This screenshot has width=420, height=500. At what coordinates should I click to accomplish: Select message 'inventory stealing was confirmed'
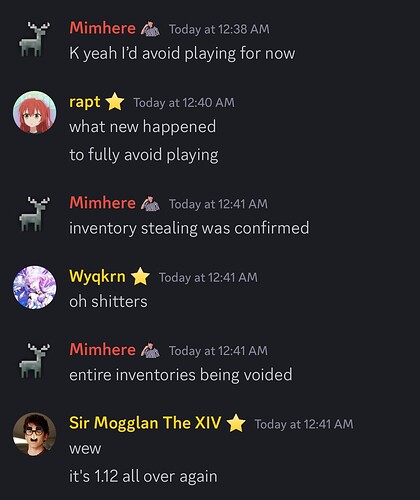[x=189, y=228]
